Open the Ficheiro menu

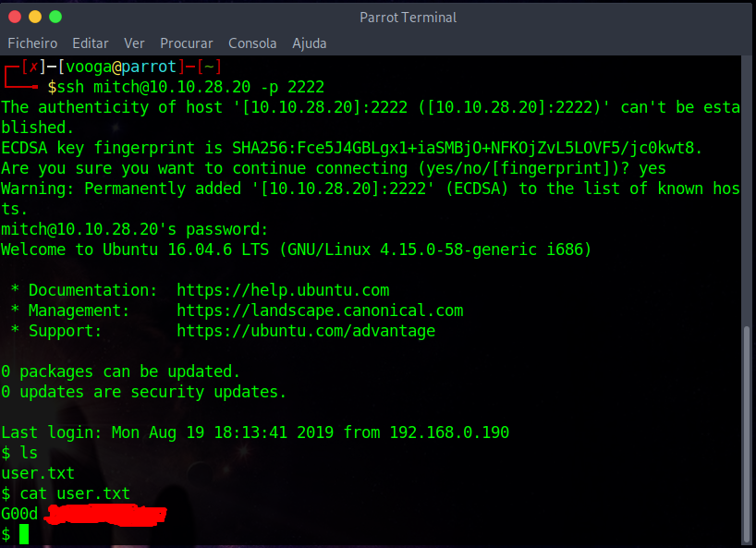click(x=32, y=43)
